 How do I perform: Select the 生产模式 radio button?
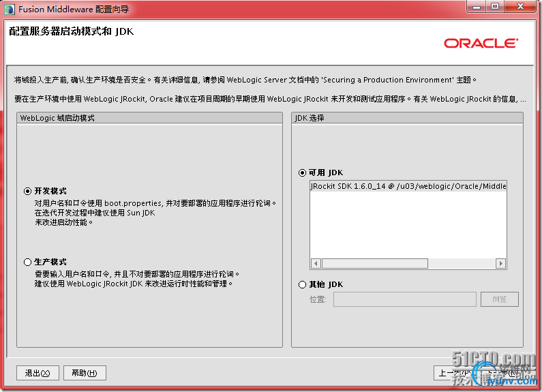28,262
